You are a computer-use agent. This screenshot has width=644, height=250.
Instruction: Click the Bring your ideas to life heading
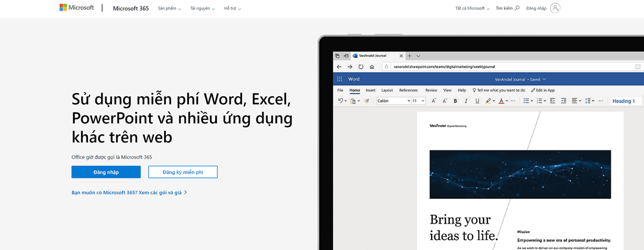coord(464,227)
